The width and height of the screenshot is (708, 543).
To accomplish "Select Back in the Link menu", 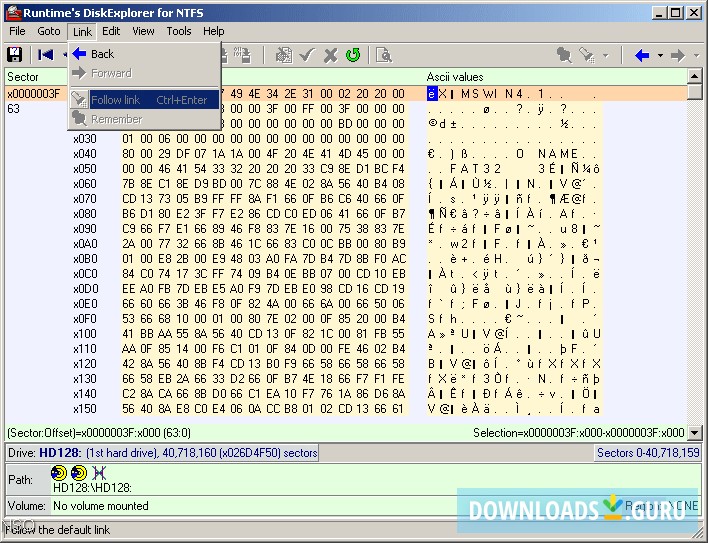I will pos(102,54).
